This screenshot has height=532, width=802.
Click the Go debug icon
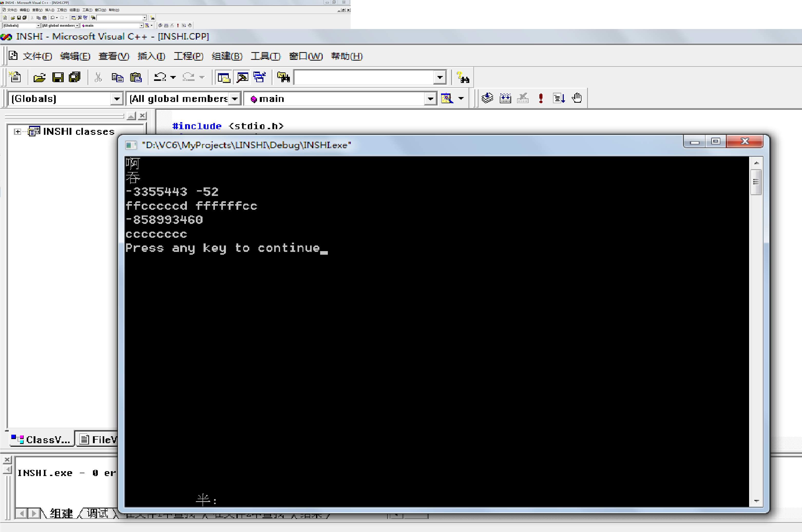[x=559, y=98]
